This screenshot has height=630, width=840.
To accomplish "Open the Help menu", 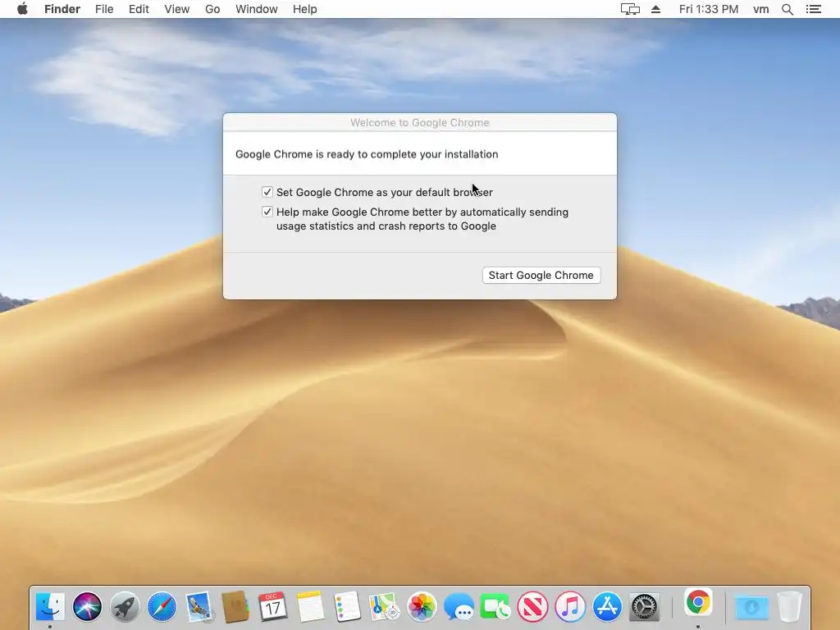I will point(305,9).
